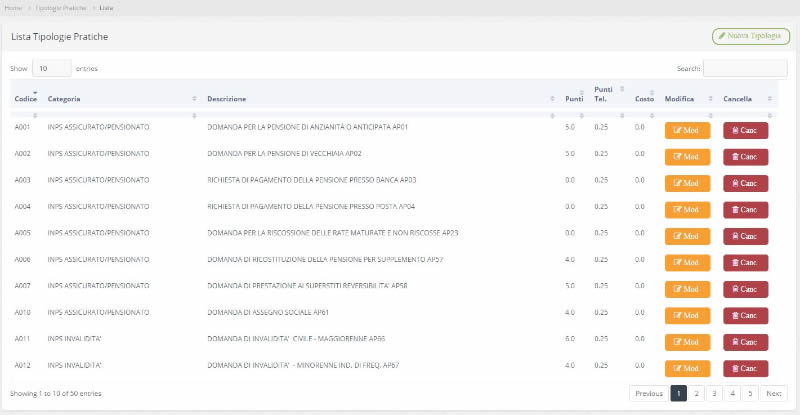Delete row A012 with Canc button
This screenshot has width=800, height=415.
coord(745,369)
